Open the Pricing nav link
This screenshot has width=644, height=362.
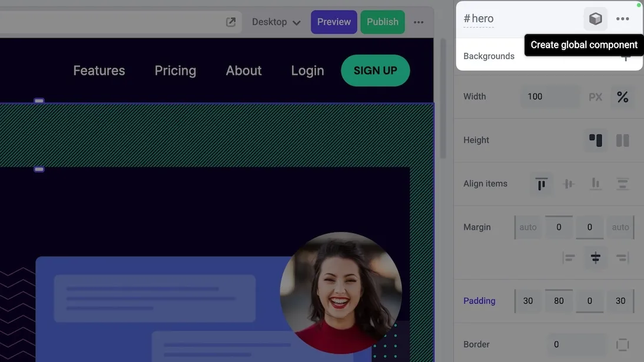175,71
